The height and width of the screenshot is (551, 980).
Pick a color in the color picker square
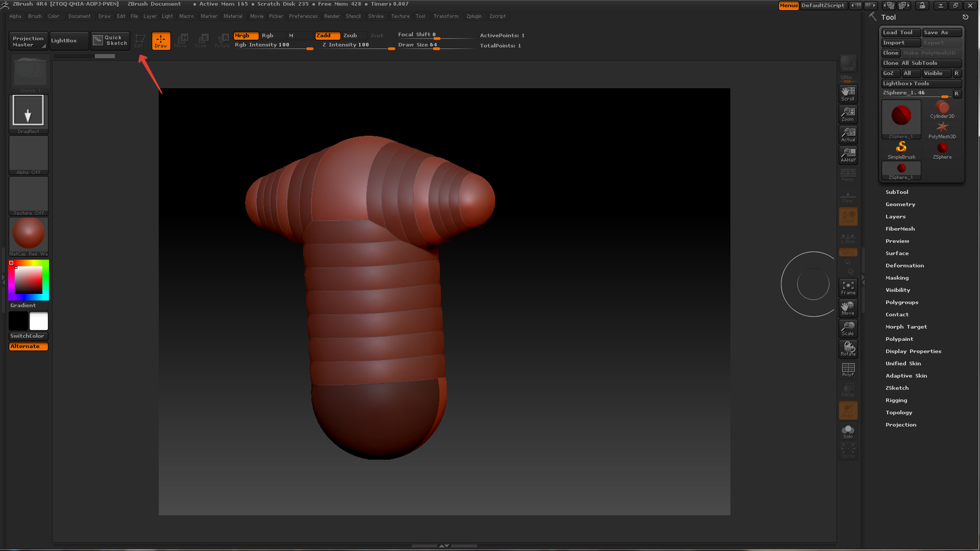coord(28,280)
